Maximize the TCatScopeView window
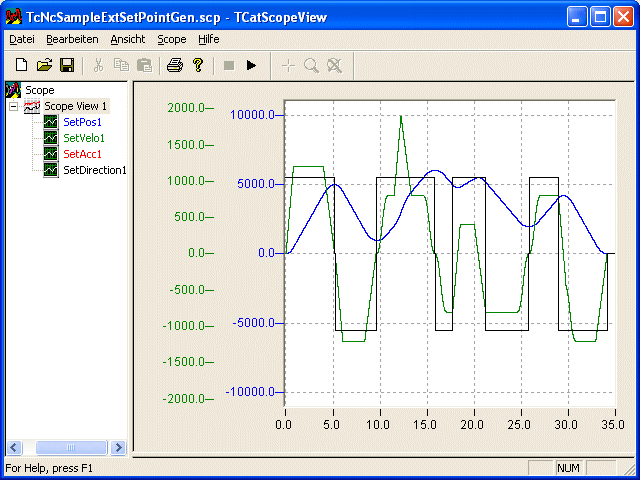This screenshot has height=480, width=640. pos(600,17)
